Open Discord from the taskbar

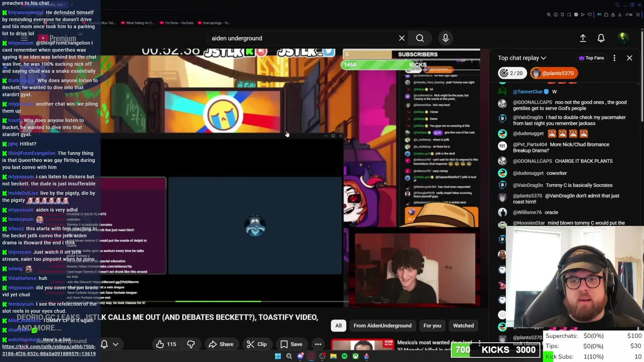pyautogui.click(x=300, y=356)
